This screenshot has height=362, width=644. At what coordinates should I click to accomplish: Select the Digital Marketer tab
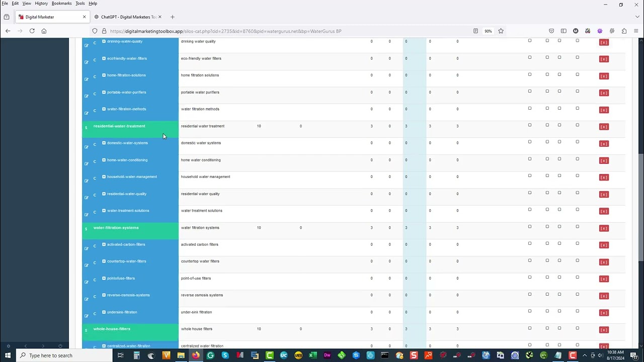[x=52, y=17]
